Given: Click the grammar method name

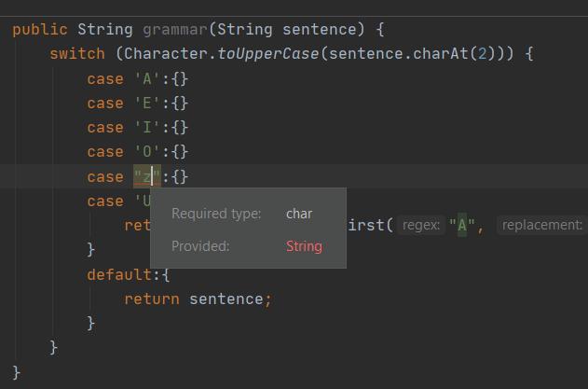Looking at the screenshot, I should (175, 30).
